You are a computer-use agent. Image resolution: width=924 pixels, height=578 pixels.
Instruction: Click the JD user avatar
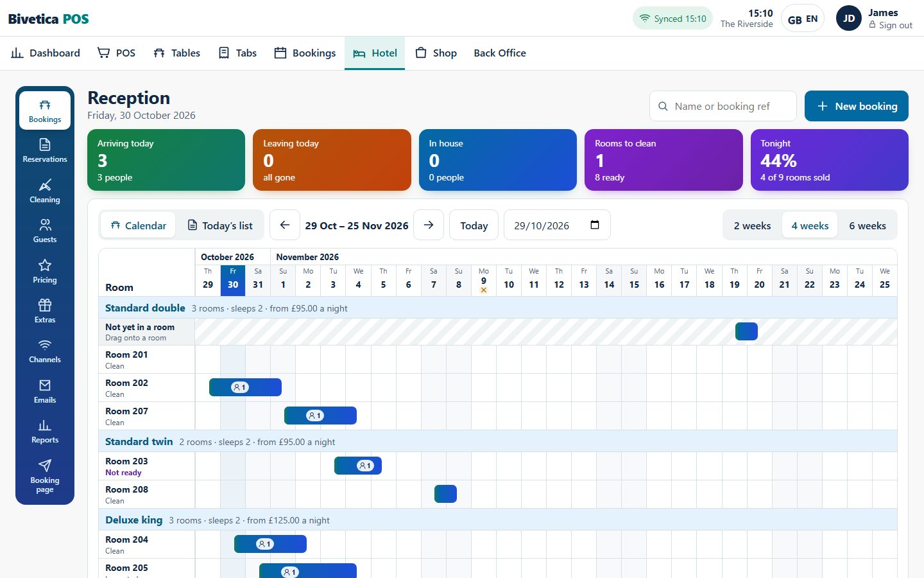tap(849, 18)
